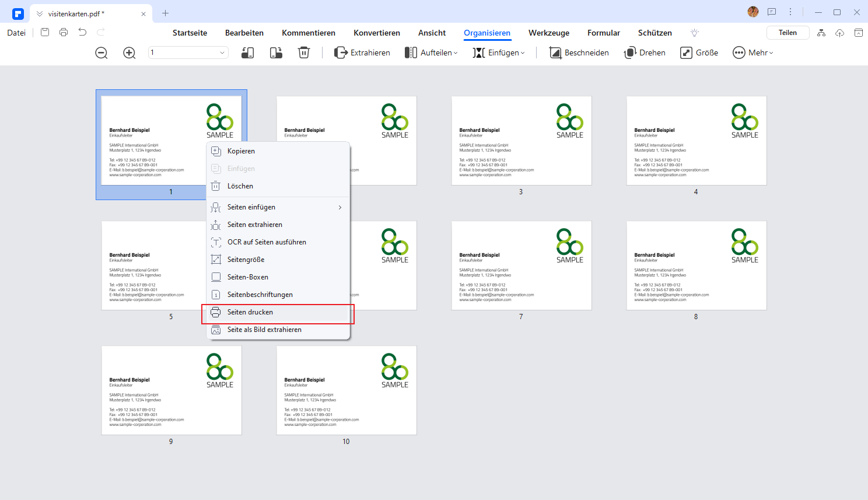
Task: Click the Drehen tool
Action: point(645,53)
